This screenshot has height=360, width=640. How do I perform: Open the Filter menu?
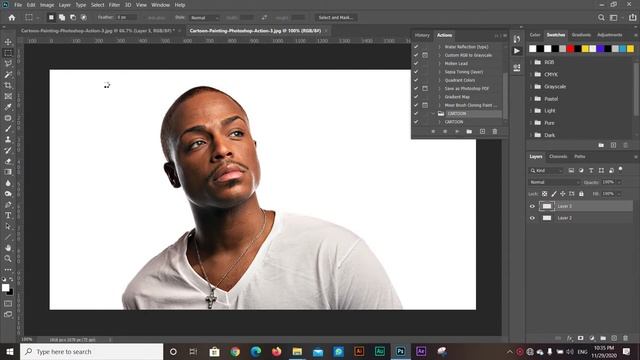coord(114,5)
